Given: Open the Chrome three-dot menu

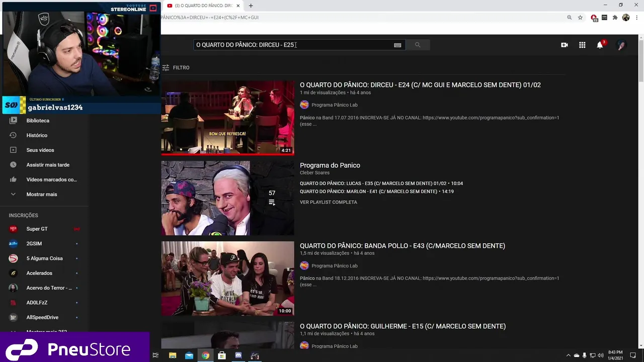Looking at the screenshot, I should click(636, 18).
